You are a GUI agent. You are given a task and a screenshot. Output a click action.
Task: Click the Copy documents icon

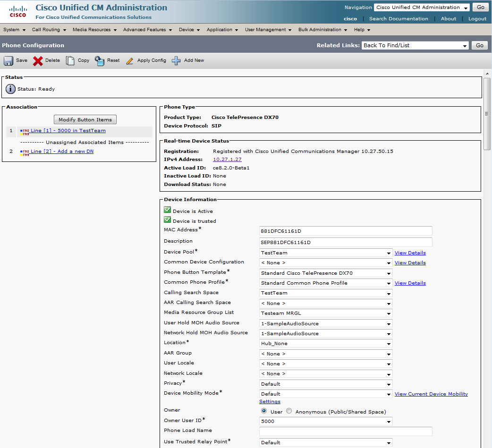coord(70,61)
